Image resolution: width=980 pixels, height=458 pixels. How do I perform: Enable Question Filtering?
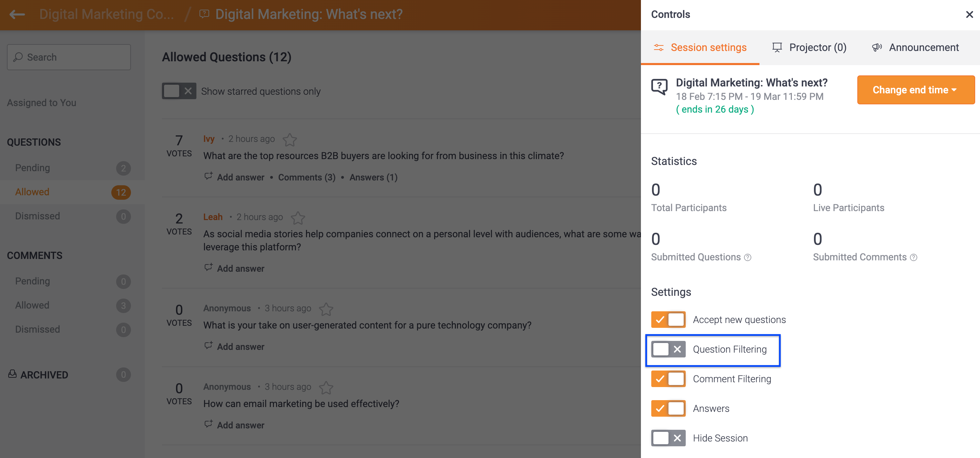(668, 349)
